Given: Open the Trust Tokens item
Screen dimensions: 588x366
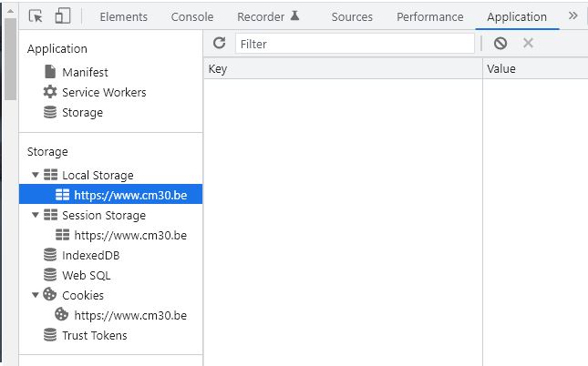Looking at the screenshot, I should coord(95,335).
